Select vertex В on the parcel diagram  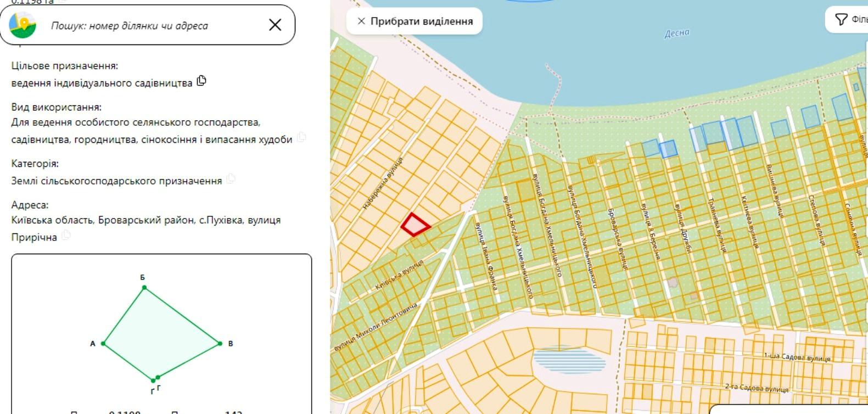[220, 344]
